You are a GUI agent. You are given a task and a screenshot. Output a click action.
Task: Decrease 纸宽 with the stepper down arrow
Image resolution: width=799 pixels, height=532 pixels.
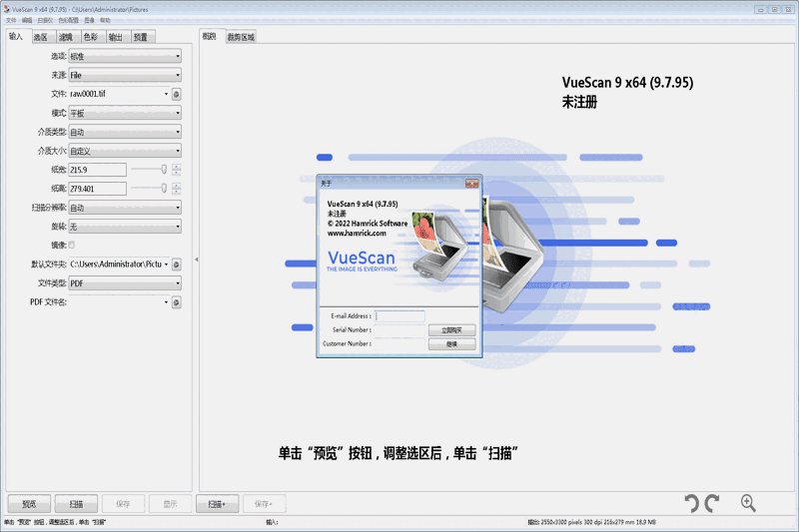tap(177, 173)
